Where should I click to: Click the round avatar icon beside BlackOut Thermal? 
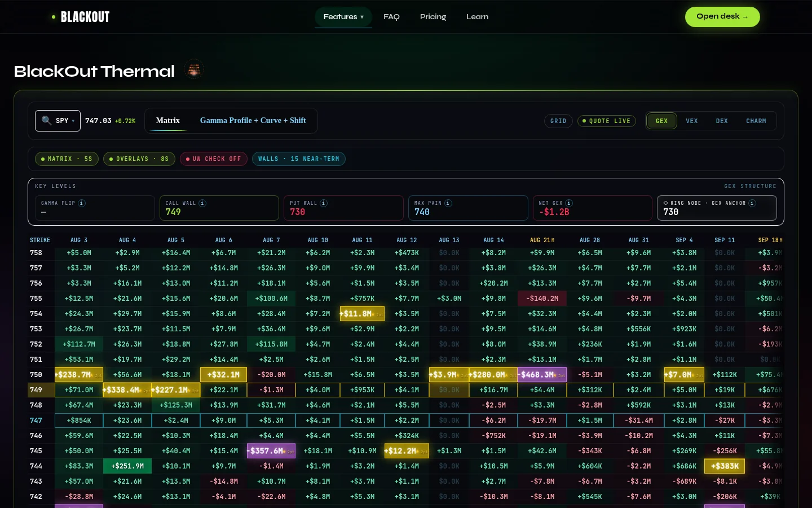point(194,70)
